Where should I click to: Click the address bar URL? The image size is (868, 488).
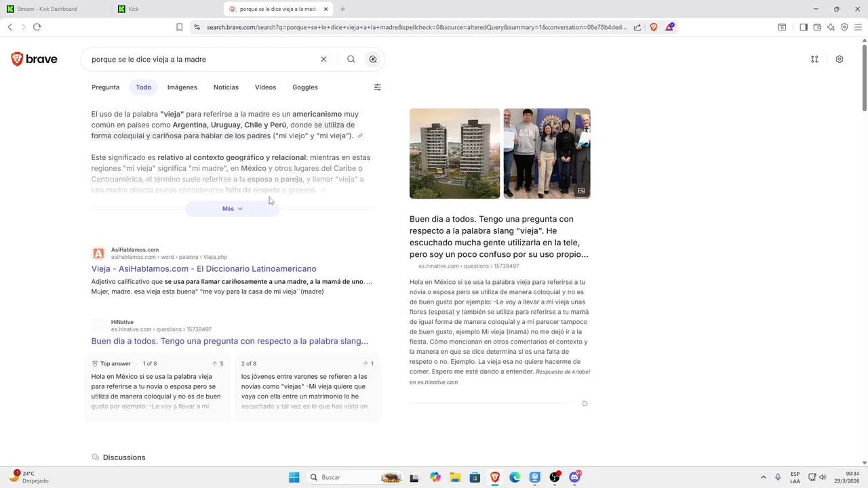coord(416,27)
